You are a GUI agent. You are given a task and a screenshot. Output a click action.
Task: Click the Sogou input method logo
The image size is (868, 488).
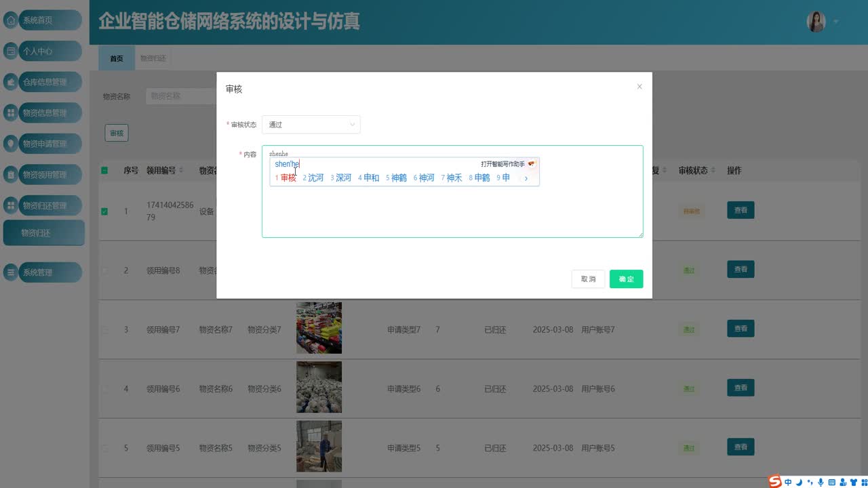point(775,482)
